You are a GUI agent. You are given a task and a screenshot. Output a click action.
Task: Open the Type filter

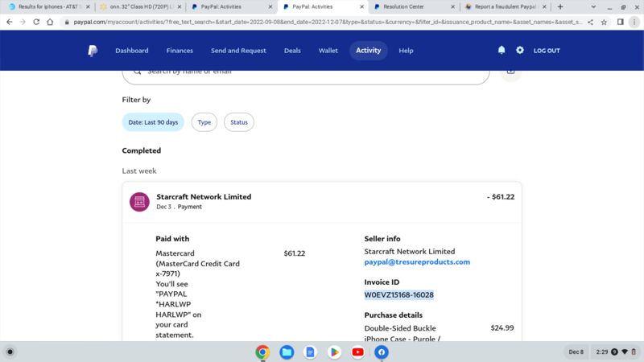pyautogui.click(x=204, y=122)
